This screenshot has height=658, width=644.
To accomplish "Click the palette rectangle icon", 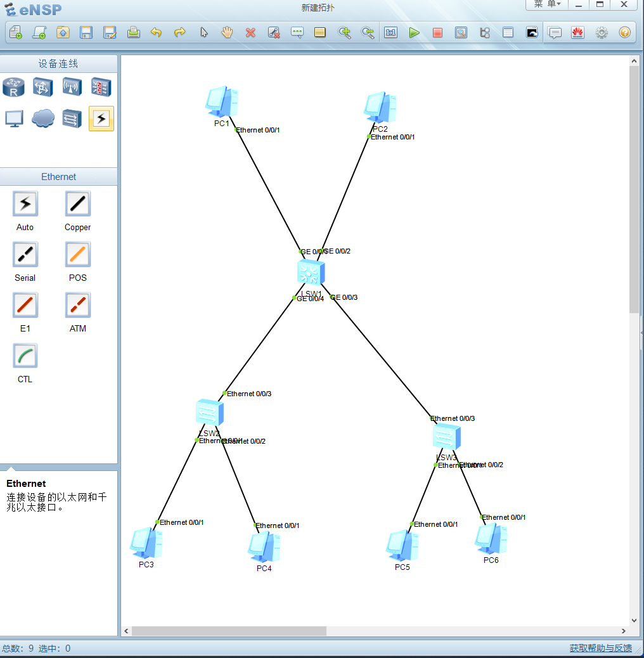I will 320,32.
